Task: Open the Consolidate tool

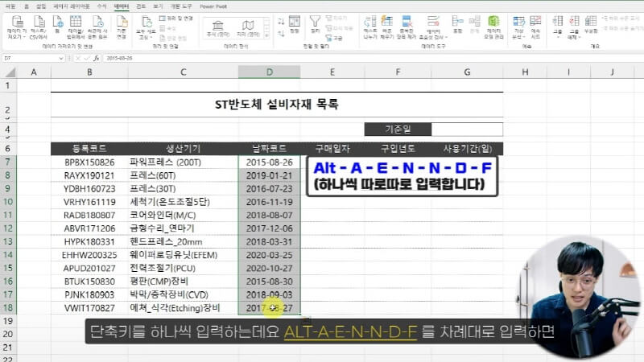Action: coord(457,25)
